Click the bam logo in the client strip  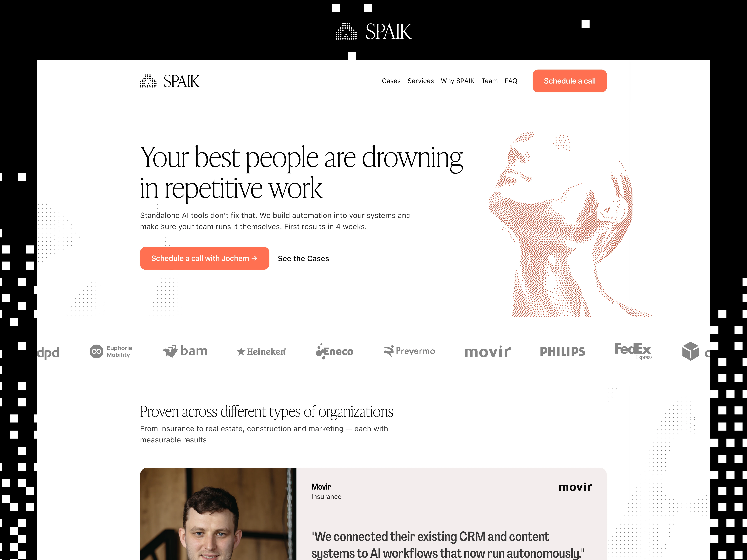click(185, 351)
